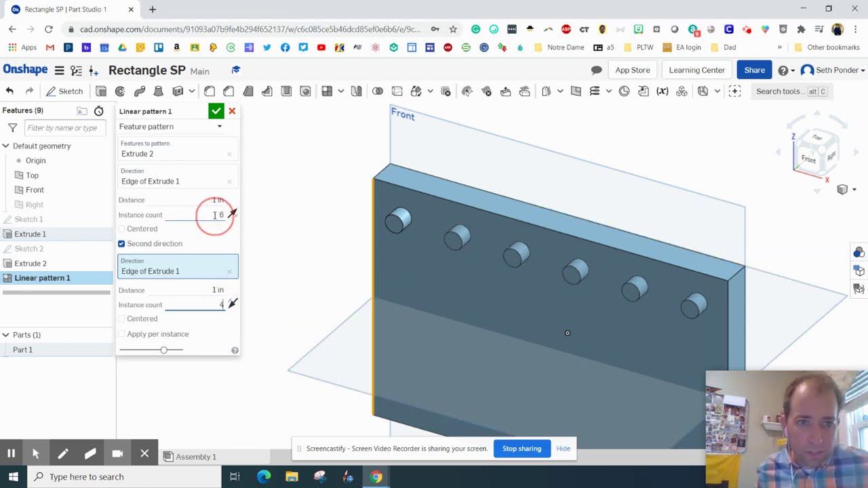Open the Variable (x) tool

[663, 91]
